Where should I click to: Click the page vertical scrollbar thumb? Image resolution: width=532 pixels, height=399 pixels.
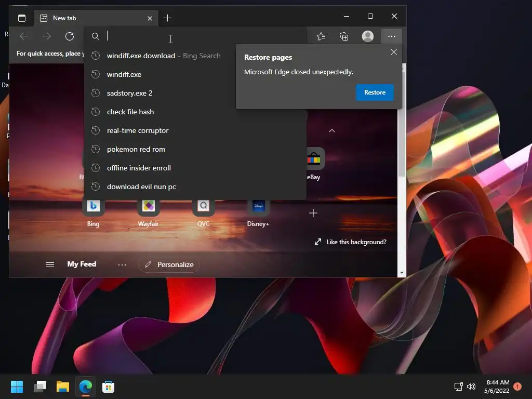(x=402, y=124)
